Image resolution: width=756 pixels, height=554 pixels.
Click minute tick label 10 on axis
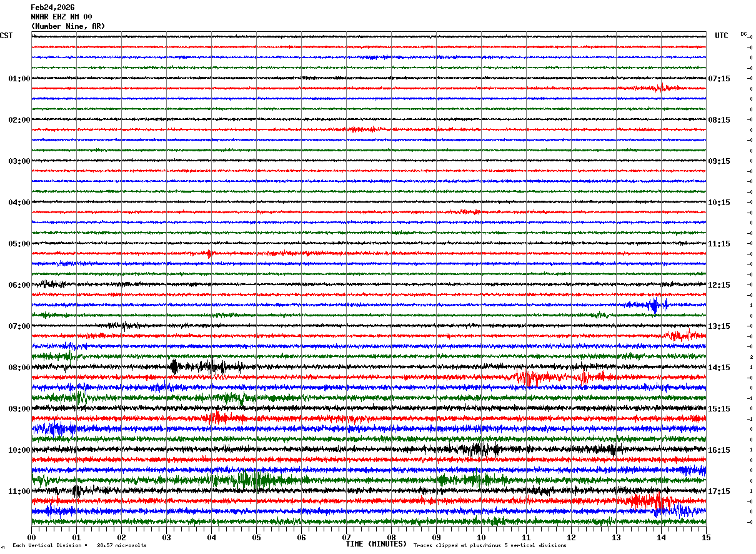[x=481, y=537]
